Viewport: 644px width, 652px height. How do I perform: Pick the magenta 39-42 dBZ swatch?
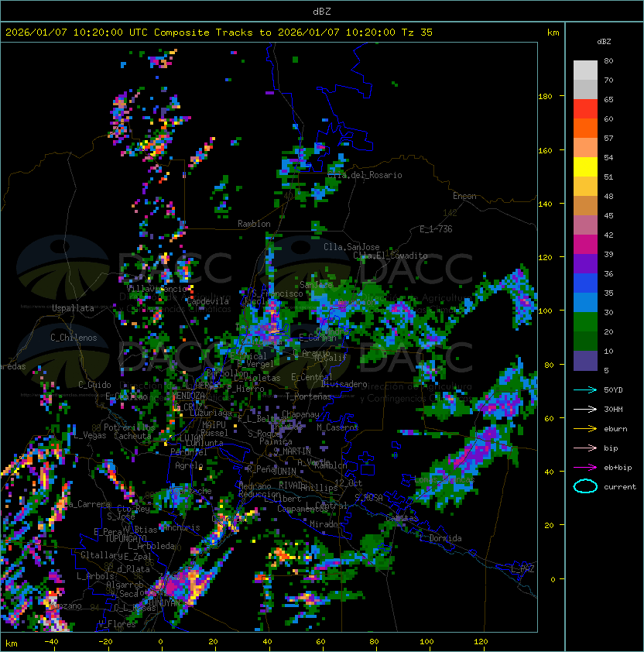[585, 244]
